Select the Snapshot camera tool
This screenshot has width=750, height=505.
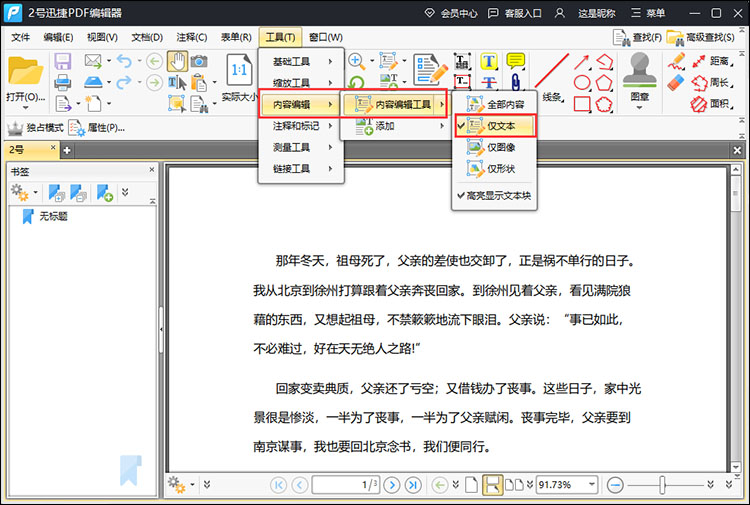point(199,61)
